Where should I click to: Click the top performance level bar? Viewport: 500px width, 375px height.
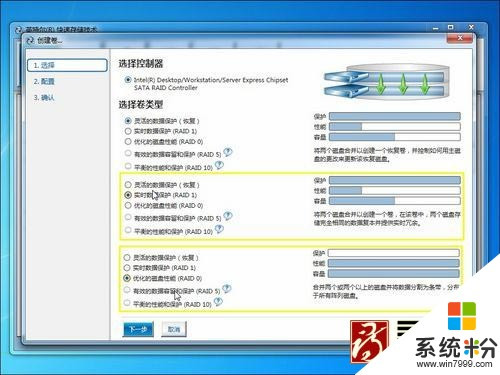click(x=395, y=127)
